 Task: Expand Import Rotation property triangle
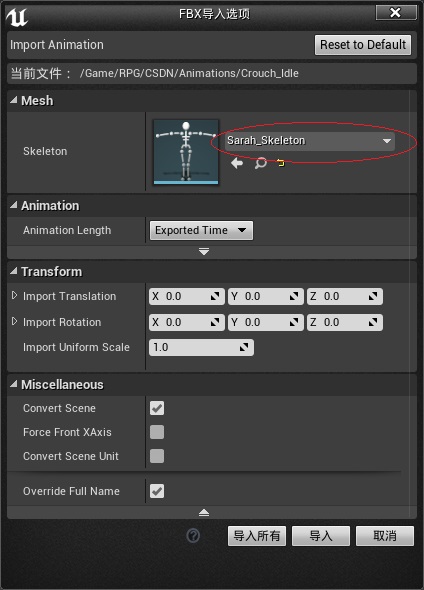pos(15,321)
